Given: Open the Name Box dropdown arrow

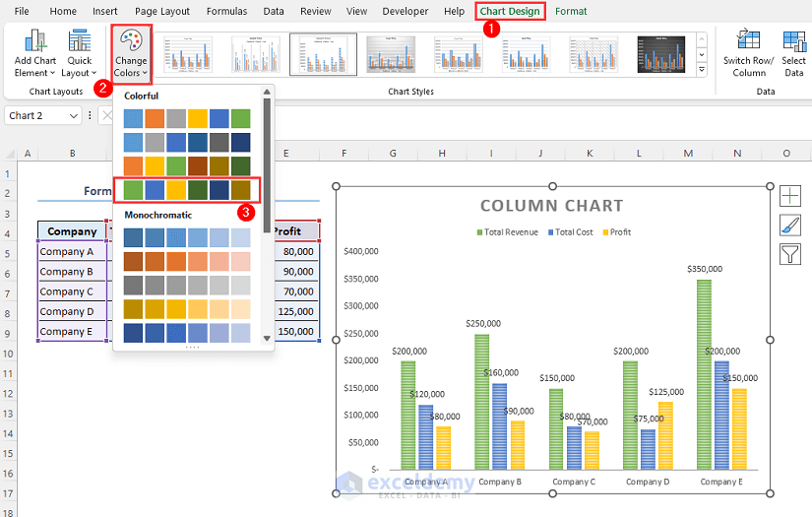Looking at the screenshot, I should 74,115.
